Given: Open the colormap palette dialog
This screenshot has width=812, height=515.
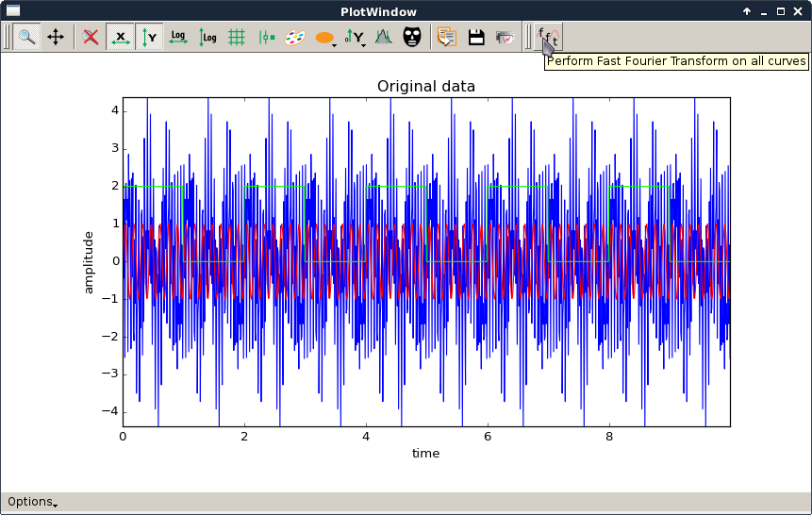Looking at the screenshot, I should 295,37.
